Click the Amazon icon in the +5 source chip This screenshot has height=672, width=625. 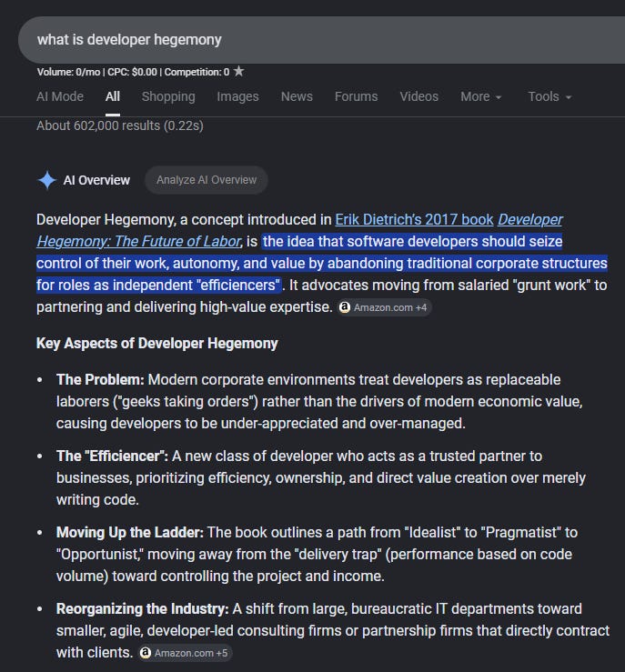pos(146,653)
